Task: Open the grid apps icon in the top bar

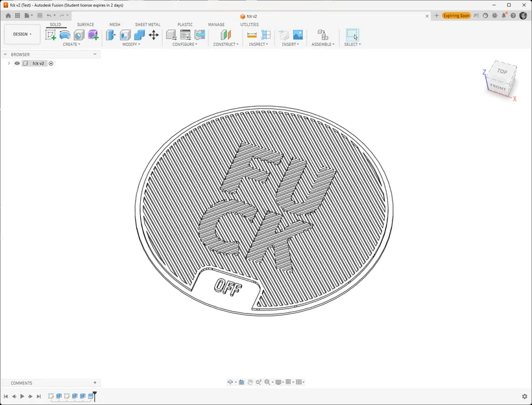Action: [18, 16]
